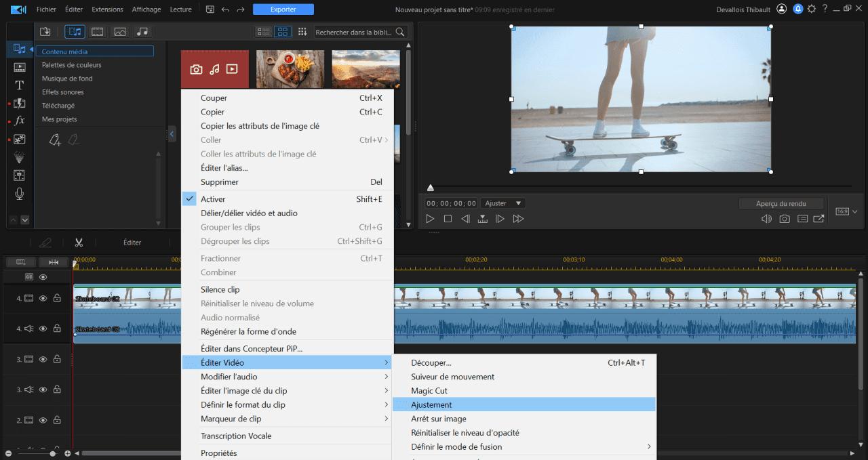Open the 16:9 aspect ratio dropdown
This screenshot has height=460, width=868.
coord(846,211)
